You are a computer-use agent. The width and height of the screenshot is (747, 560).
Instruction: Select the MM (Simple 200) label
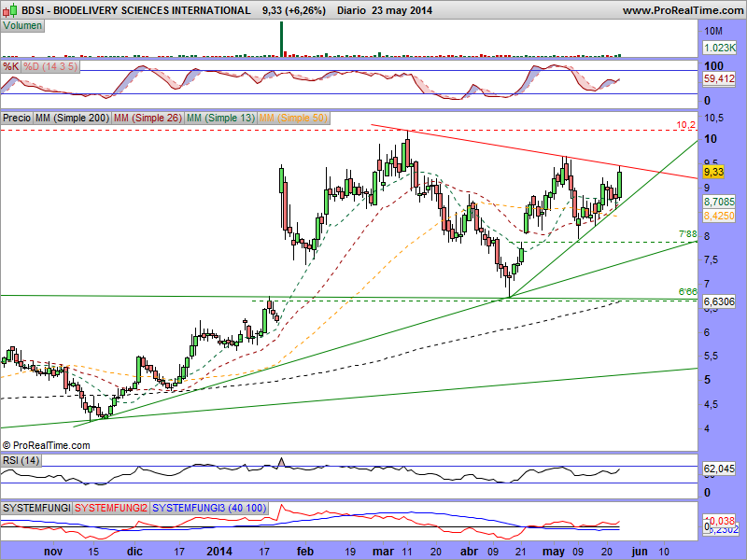point(72,118)
